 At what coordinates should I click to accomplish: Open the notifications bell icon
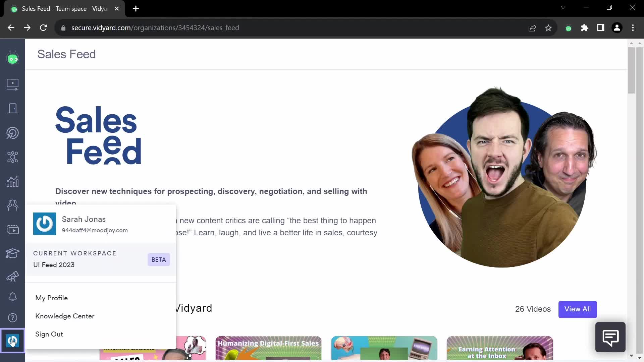12,297
